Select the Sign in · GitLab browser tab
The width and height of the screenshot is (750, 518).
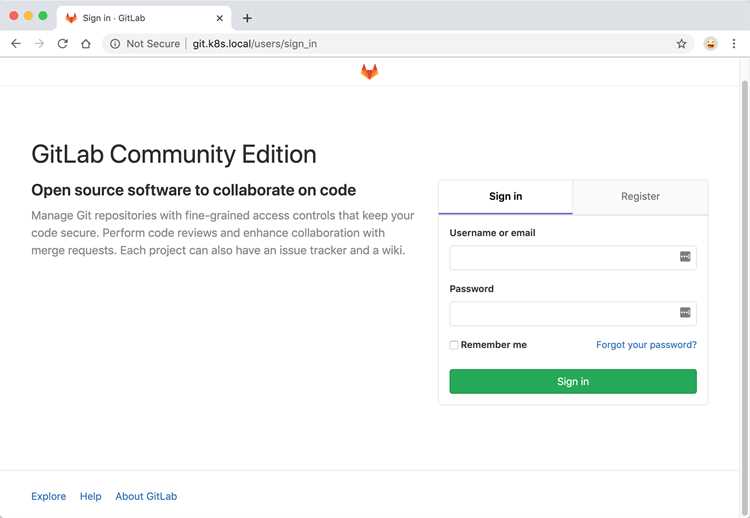pos(143,18)
